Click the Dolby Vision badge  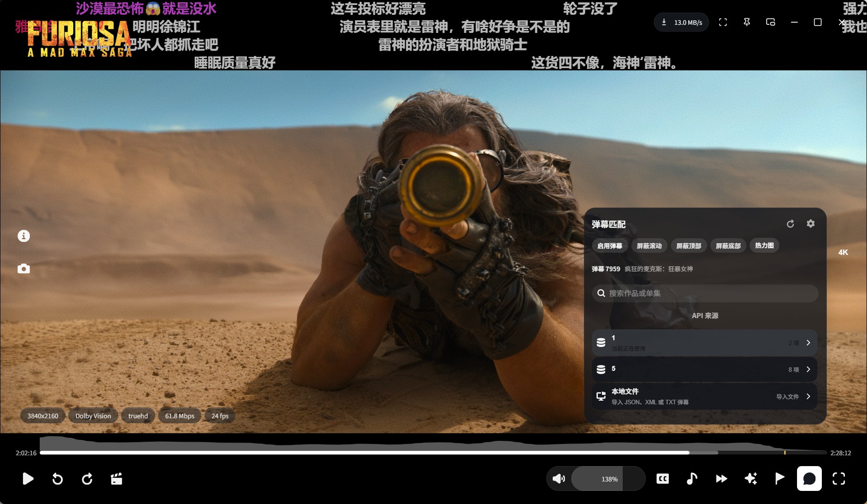(93, 416)
